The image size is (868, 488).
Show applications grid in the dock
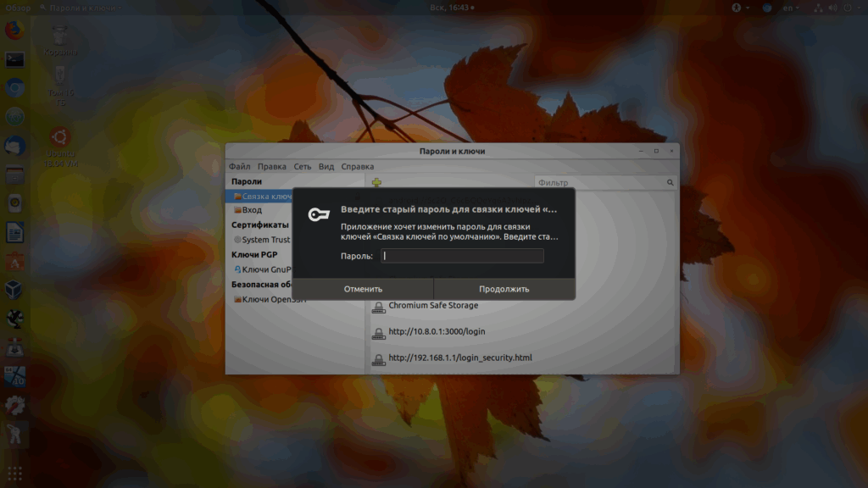(x=15, y=474)
